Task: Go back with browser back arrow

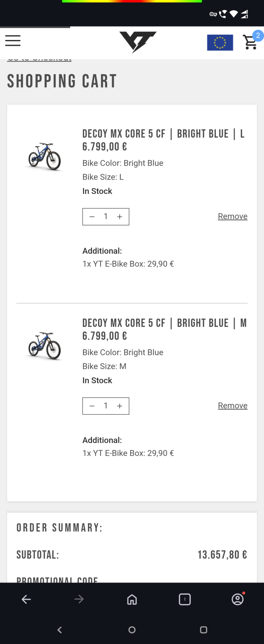Action: coord(26,599)
